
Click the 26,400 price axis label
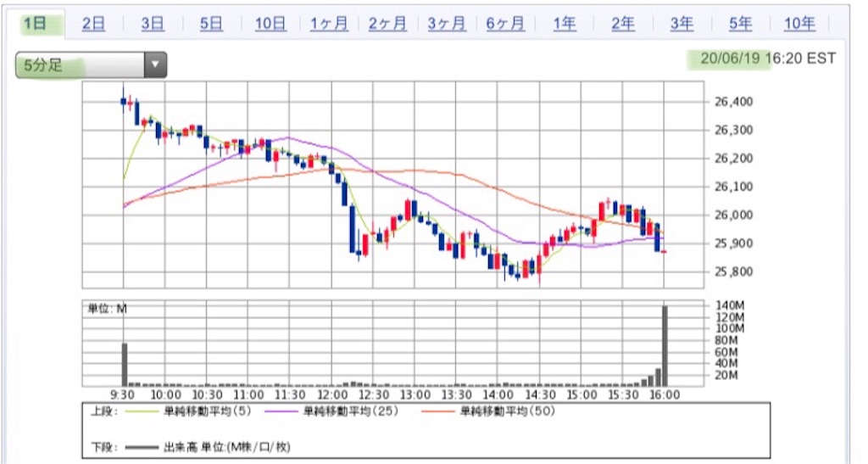point(733,102)
